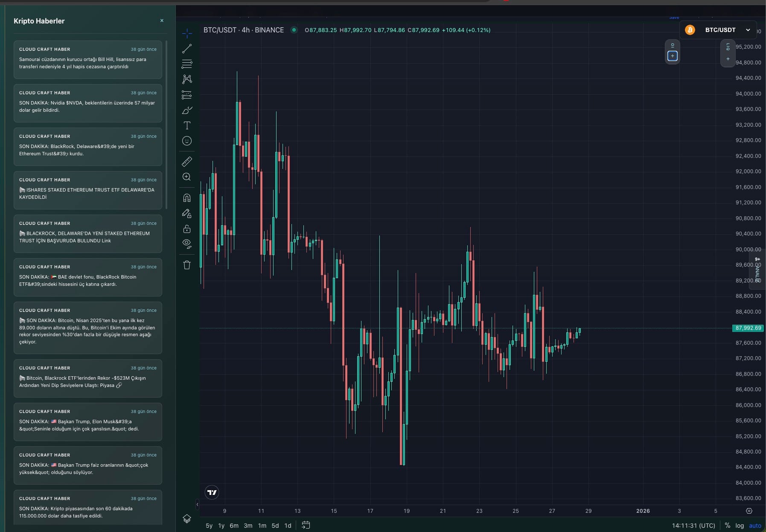Open the Samourai Bill Hill news card
The height and width of the screenshot is (532, 766).
tap(88, 59)
